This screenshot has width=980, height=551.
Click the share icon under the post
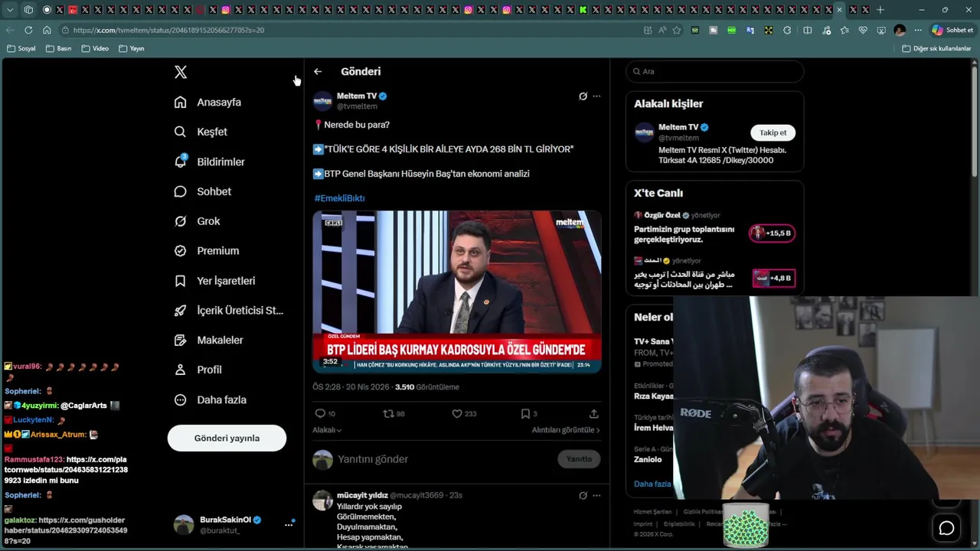pos(593,413)
